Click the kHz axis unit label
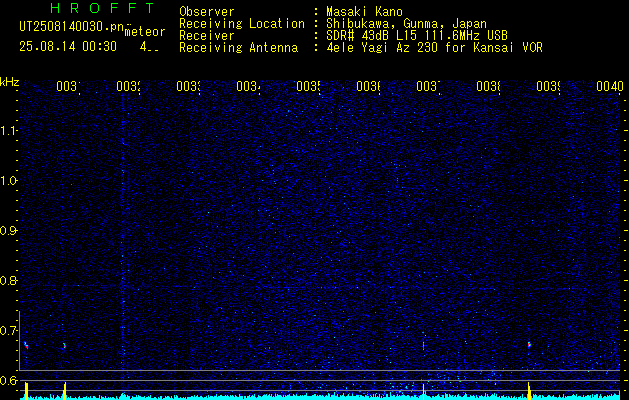 10,82
